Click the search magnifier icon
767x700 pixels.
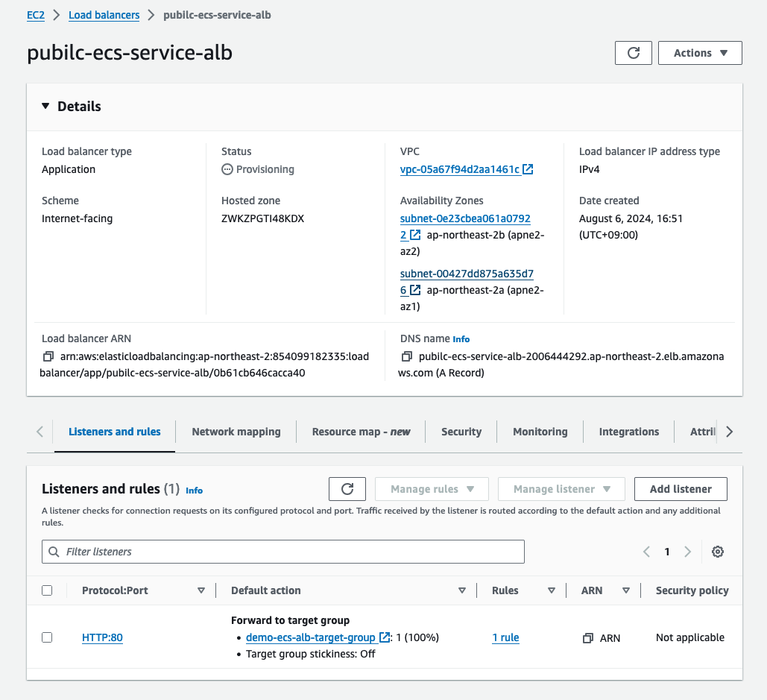click(x=54, y=552)
